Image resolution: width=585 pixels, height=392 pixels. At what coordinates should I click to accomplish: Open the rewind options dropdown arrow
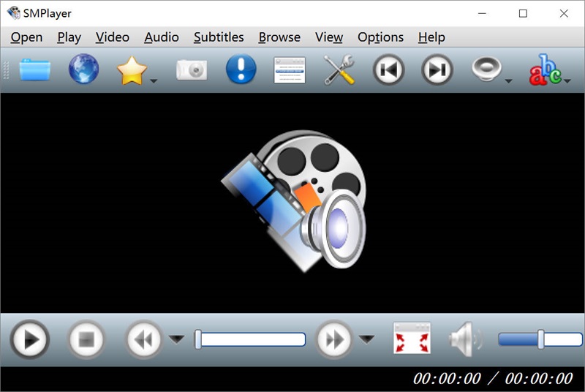(x=176, y=339)
